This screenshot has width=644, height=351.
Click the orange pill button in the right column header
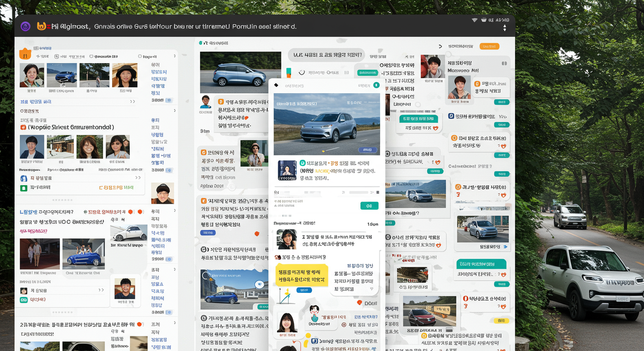coord(489,46)
